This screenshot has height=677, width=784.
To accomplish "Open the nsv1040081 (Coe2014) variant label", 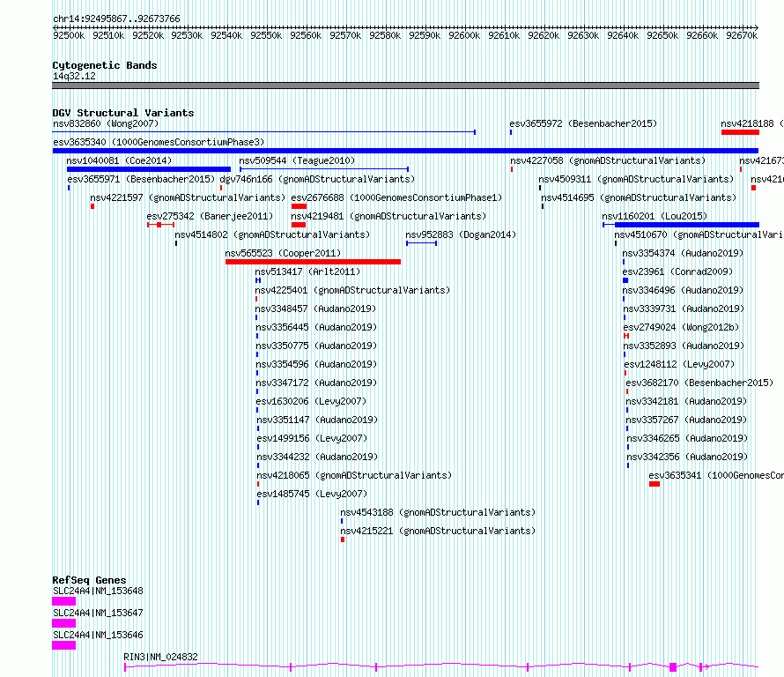I will pyautogui.click(x=119, y=160).
